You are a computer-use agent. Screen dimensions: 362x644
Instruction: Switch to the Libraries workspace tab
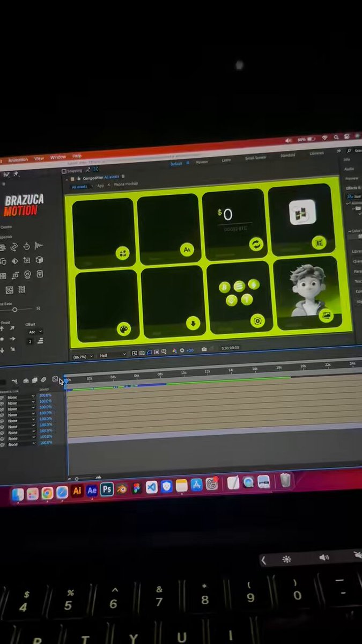pyautogui.click(x=316, y=153)
